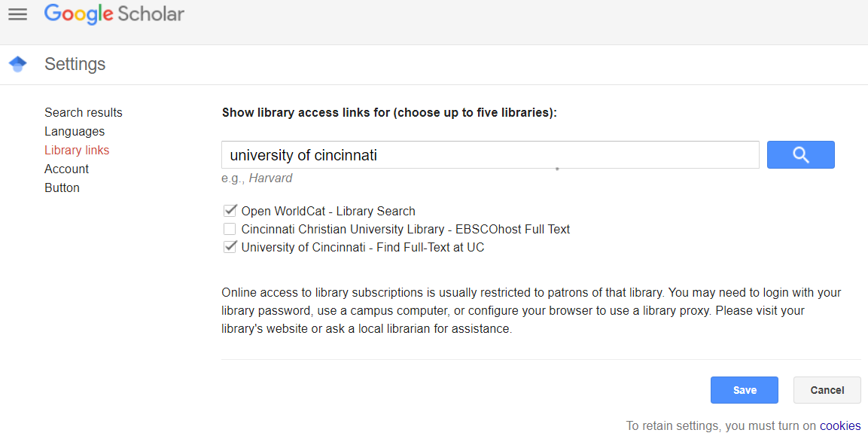Click the 'Open WorldCat - Library Search' label
Viewport: 868px width, 439px height.
(328, 211)
